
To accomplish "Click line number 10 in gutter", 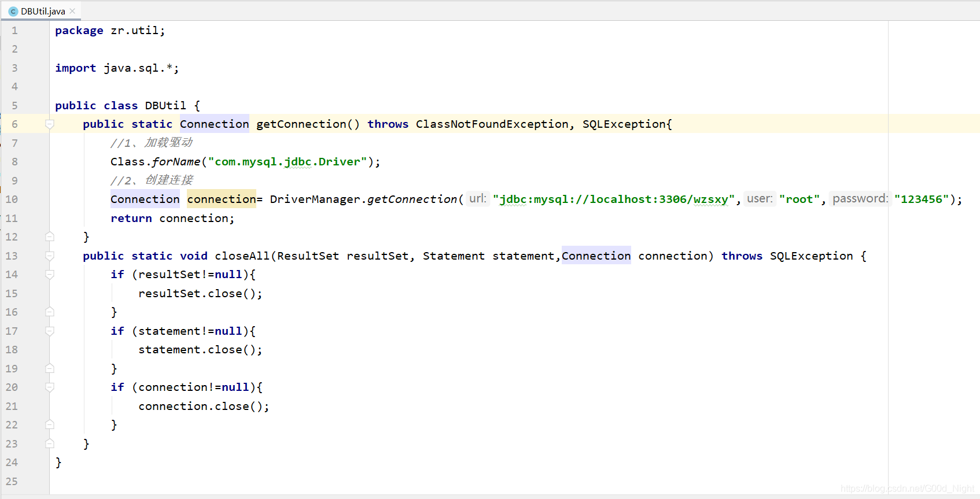I will coord(12,199).
